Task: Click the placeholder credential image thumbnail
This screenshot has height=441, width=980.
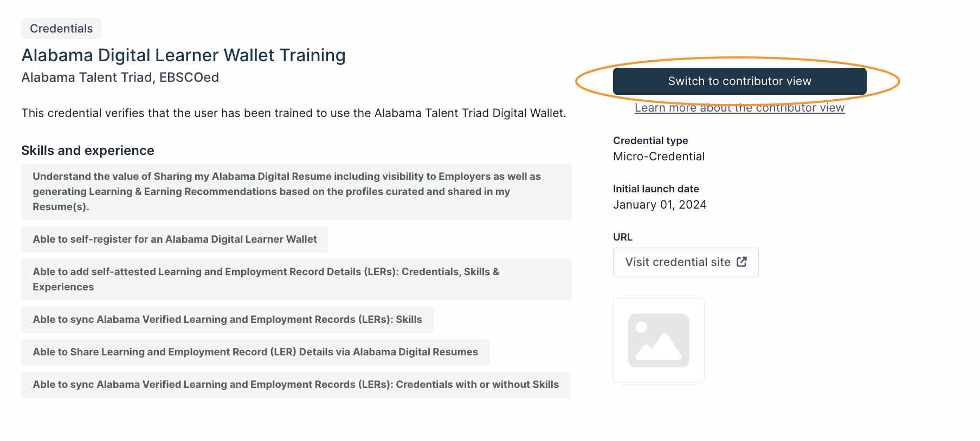Action: (659, 340)
